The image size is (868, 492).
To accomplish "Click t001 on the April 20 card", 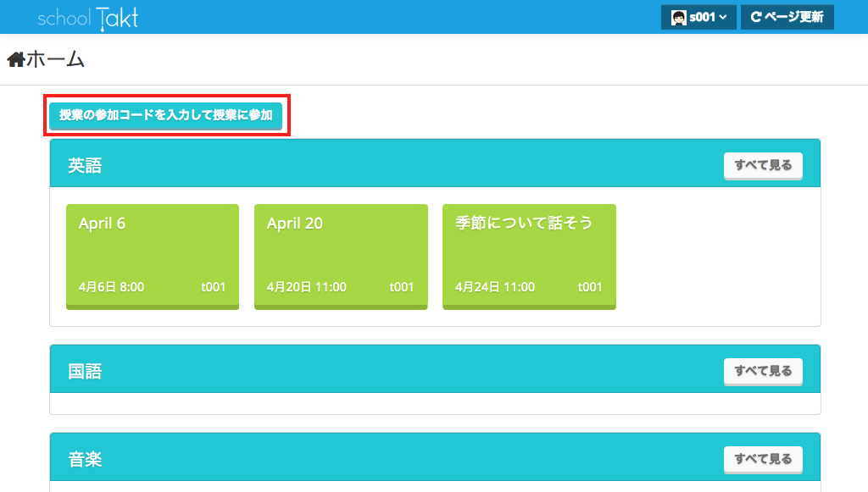I will click(x=401, y=287).
